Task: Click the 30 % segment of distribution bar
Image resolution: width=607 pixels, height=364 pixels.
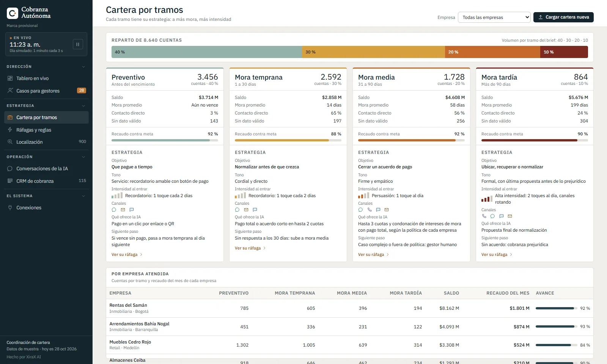Action: pos(373,52)
